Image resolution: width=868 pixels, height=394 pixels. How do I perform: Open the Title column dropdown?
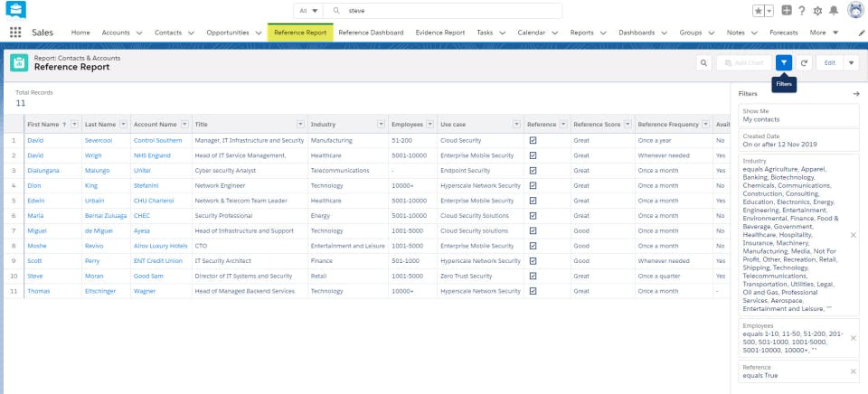tap(300, 125)
